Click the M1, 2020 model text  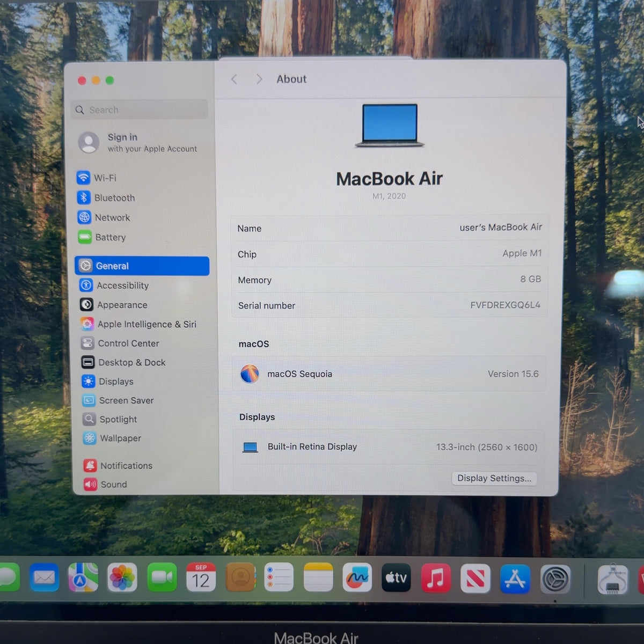coord(389,196)
